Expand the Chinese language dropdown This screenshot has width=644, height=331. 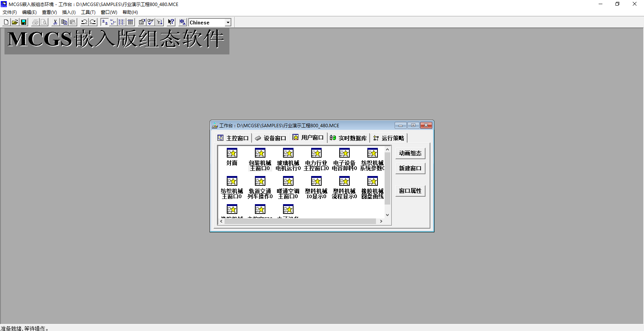click(228, 23)
